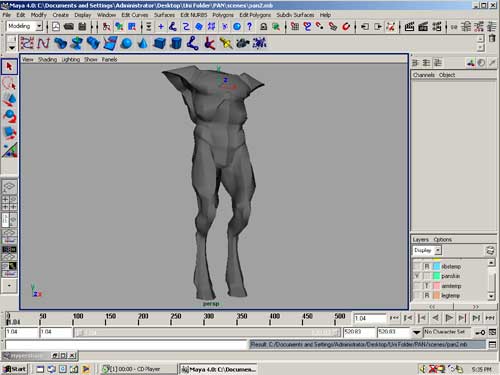Toggle visibility box of legtemp layer
The image size is (500, 375).
click(x=417, y=295)
